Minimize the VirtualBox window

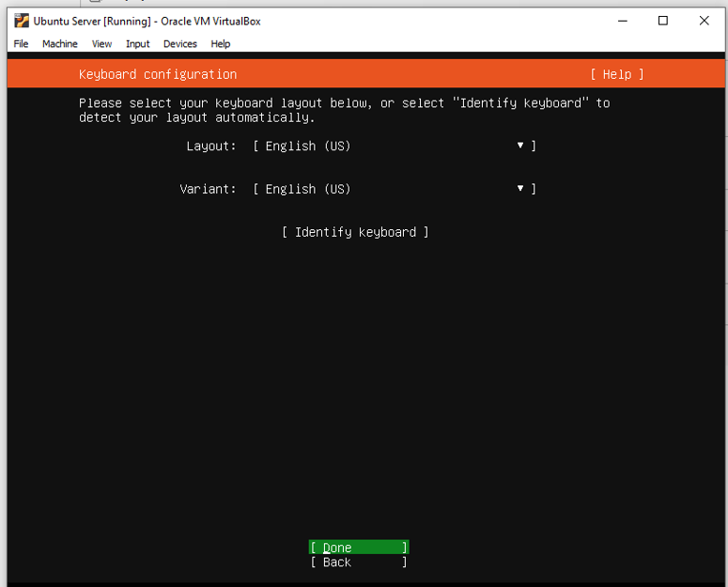(622, 21)
